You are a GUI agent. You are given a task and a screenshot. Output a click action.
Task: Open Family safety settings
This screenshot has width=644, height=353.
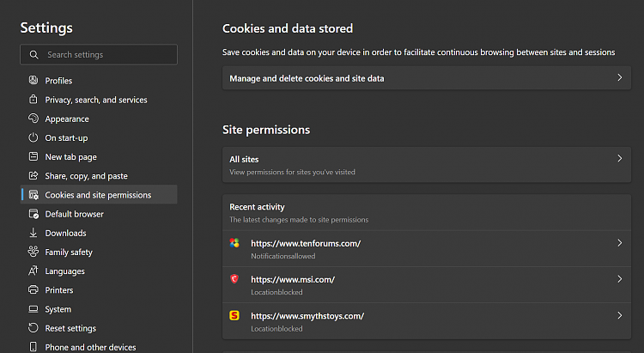pyautogui.click(x=99, y=252)
